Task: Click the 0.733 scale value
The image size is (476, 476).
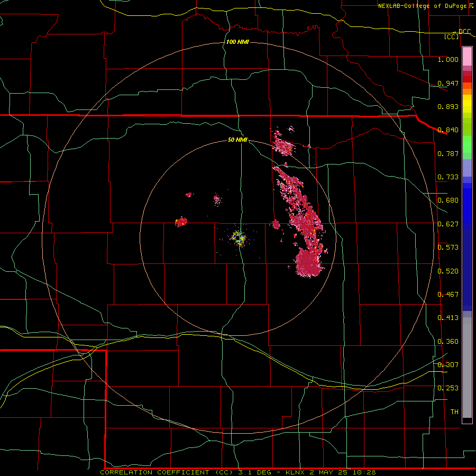Action: (x=448, y=177)
